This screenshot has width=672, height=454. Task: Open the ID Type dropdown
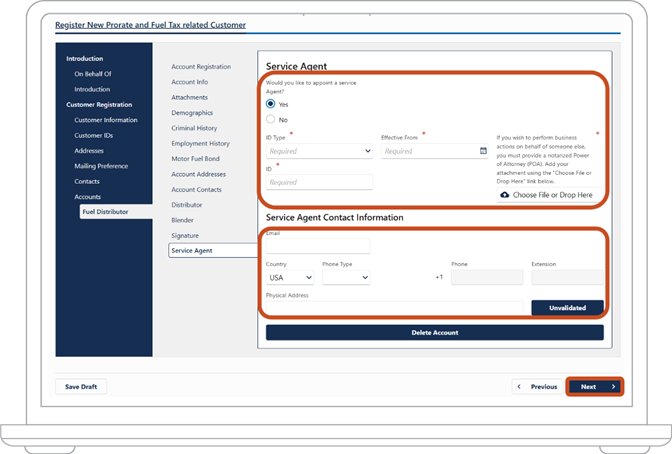pyautogui.click(x=319, y=151)
